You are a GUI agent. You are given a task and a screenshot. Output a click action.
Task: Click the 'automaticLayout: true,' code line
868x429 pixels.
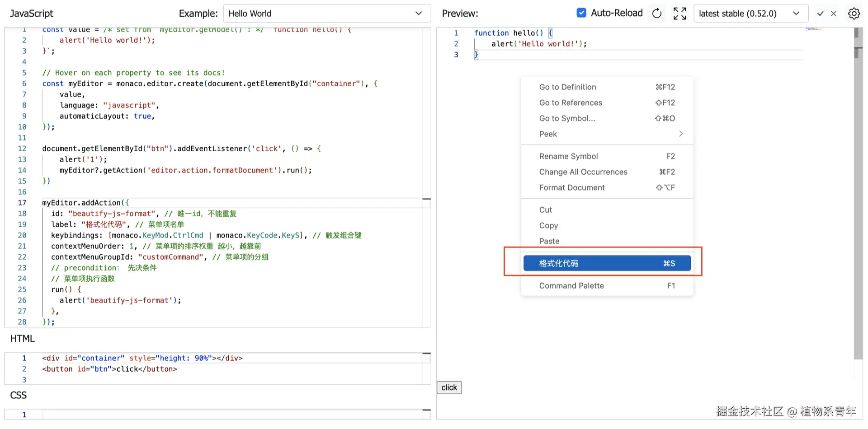pyautogui.click(x=107, y=116)
